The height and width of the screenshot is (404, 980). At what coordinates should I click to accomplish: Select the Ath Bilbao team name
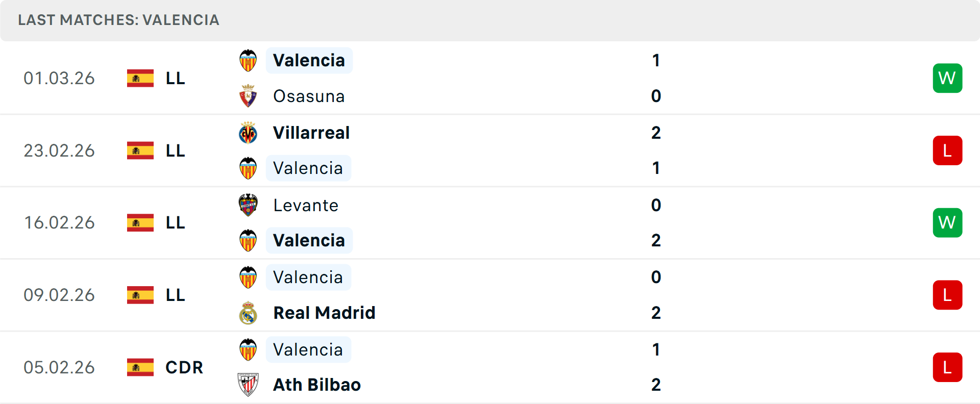317,385
